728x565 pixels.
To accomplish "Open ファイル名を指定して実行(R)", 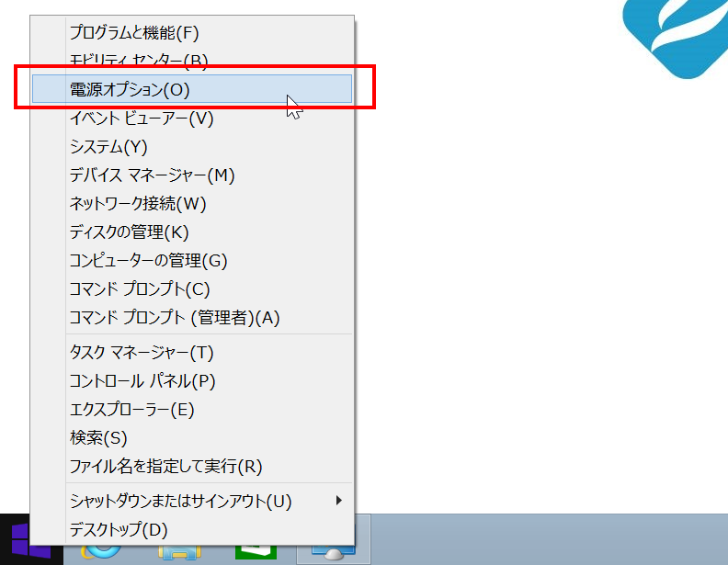I will click(x=192, y=466).
